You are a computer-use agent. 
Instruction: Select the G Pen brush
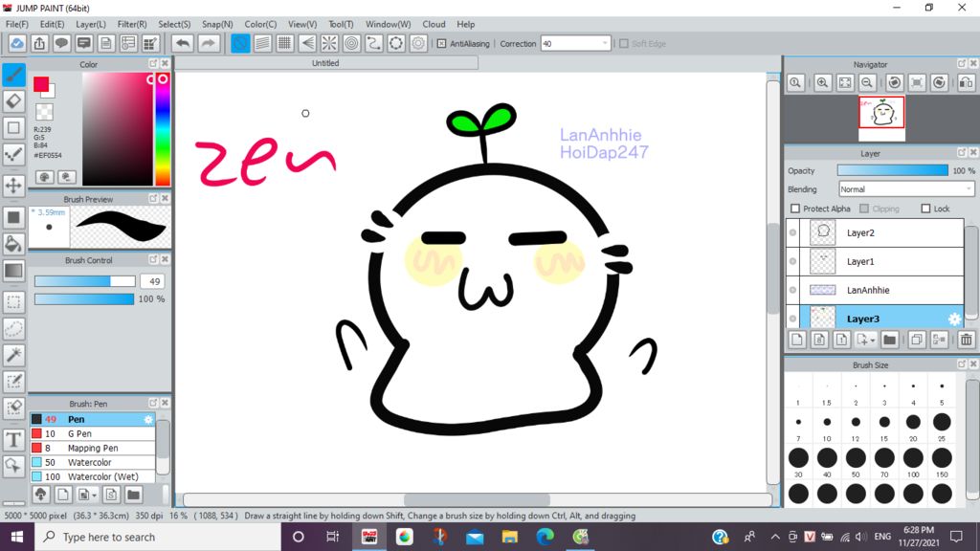93,433
